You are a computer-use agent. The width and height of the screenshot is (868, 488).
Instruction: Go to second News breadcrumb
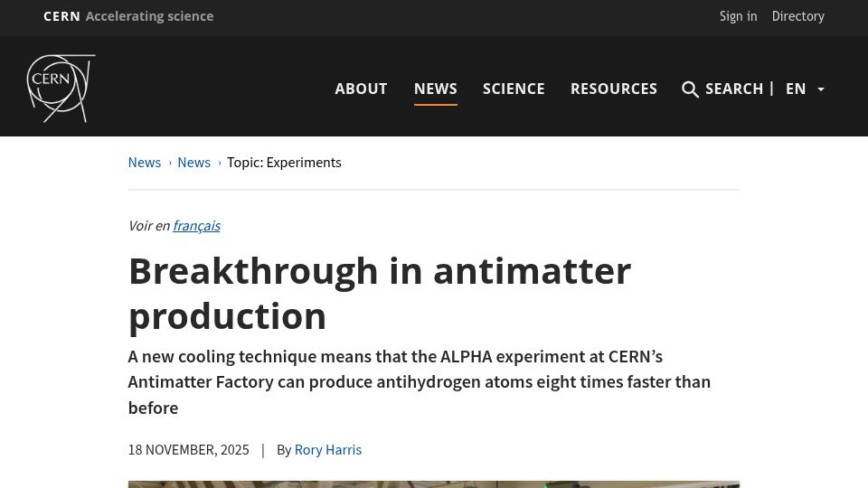[x=193, y=163]
